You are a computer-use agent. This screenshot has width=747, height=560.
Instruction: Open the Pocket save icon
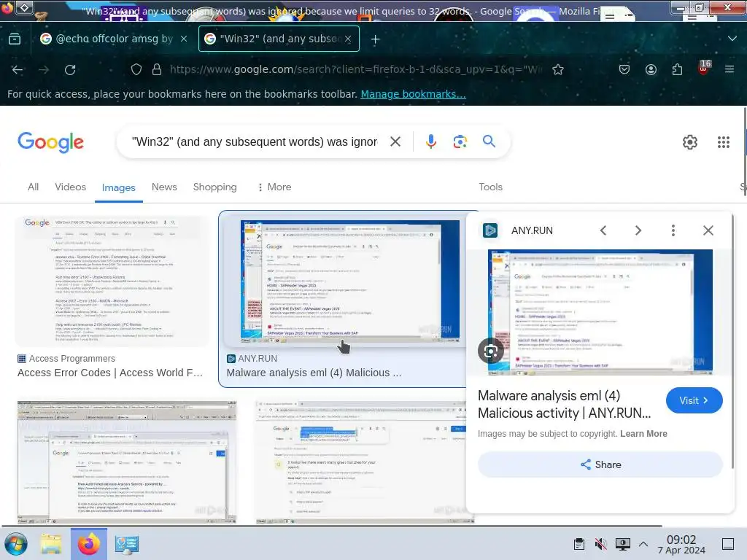[x=624, y=69]
